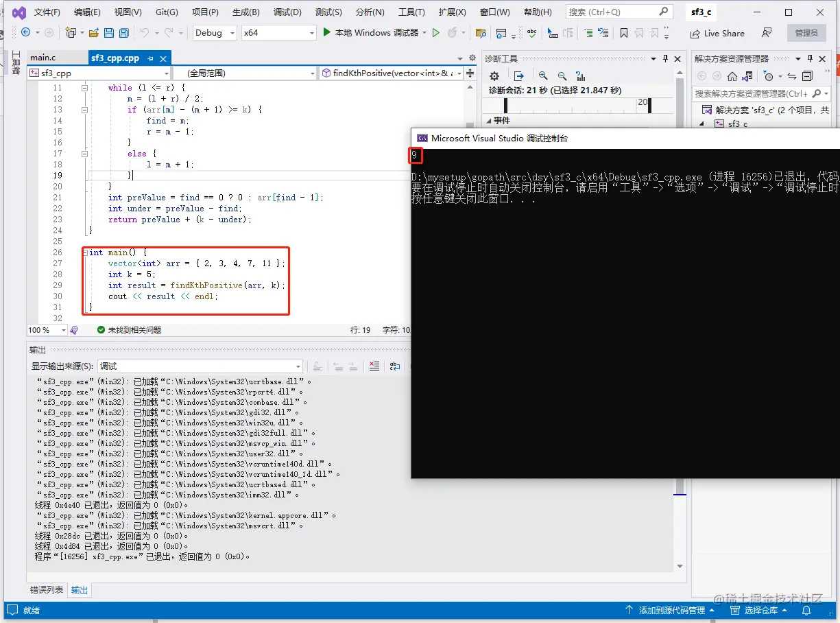Toggle auto-hide pin on Solution Explorer panel
The width and height of the screenshot is (840, 623).
(x=810, y=58)
